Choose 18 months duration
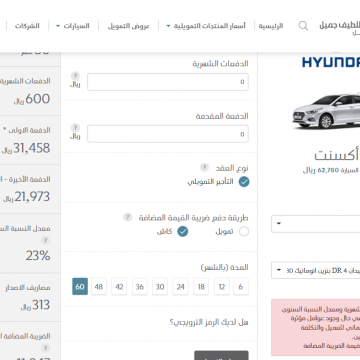Image resolution: width=360 pixels, height=360 pixels. click(x=201, y=287)
